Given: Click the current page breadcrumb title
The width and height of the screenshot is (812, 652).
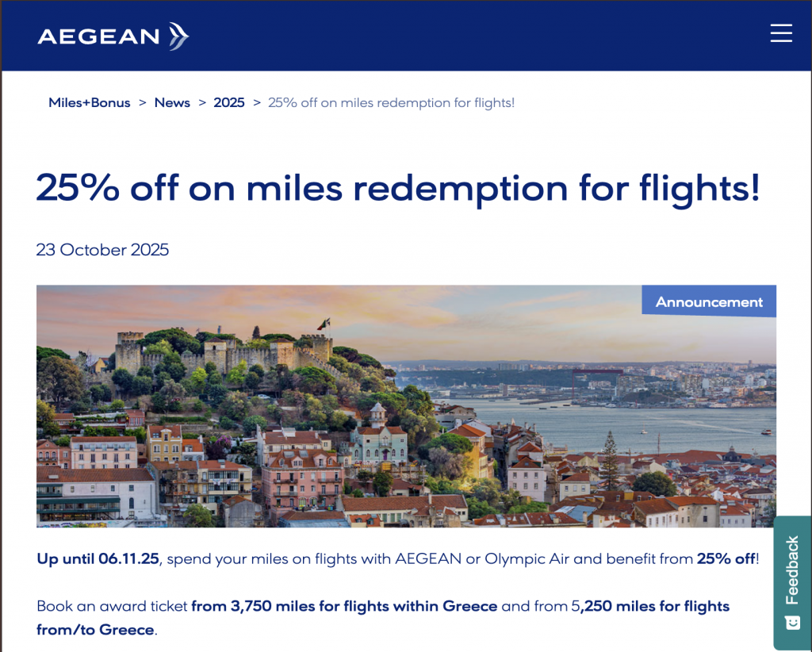Looking at the screenshot, I should click(391, 102).
